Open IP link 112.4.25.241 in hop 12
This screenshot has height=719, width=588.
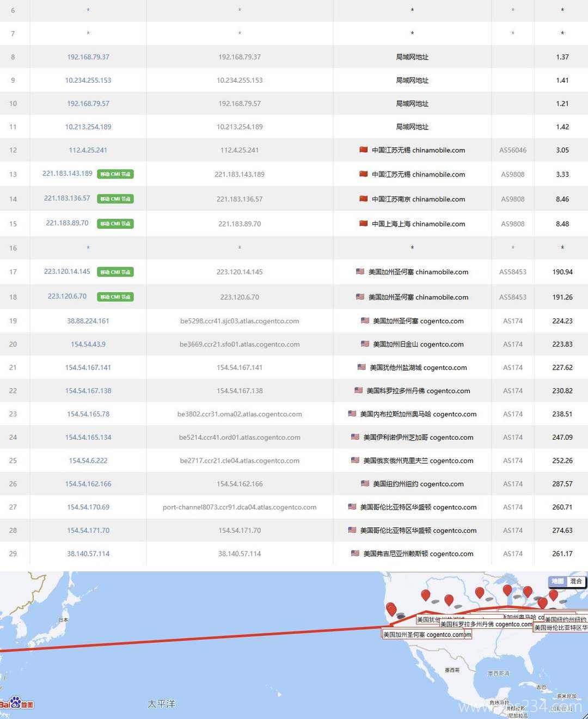[88, 150]
